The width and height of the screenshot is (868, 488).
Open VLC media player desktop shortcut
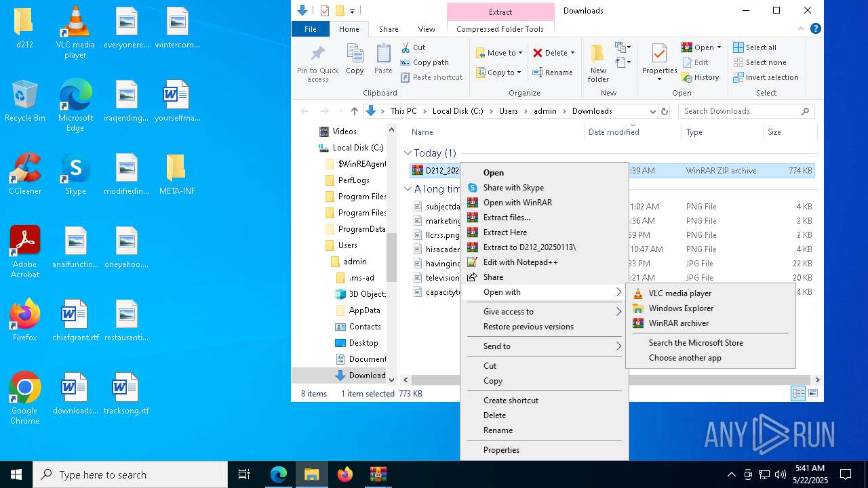tap(75, 33)
